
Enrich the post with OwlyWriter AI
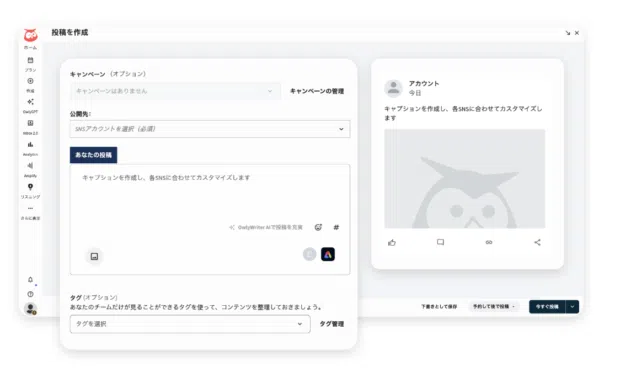point(266,227)
